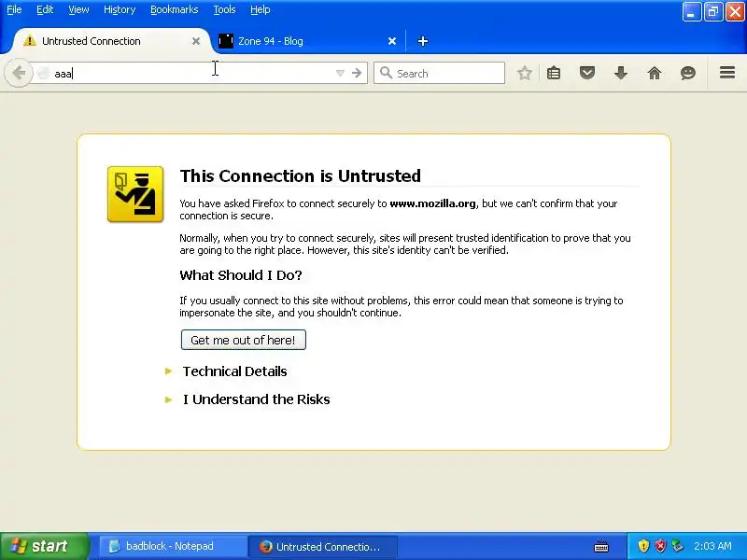The width and height of the screenshot is (747, 560).
Task: Click the Go arrow in the address bar
Action: coord(357,73)
